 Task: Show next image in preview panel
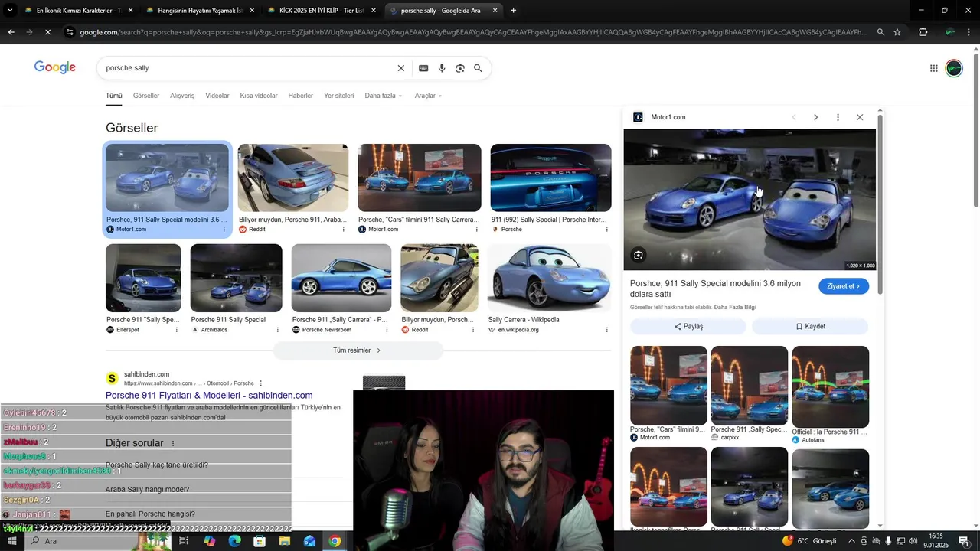815,117
